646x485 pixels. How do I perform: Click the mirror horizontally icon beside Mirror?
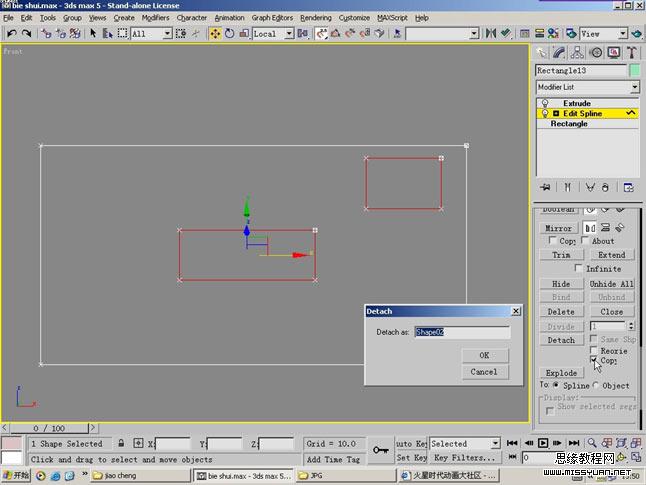tap(590, 228)
